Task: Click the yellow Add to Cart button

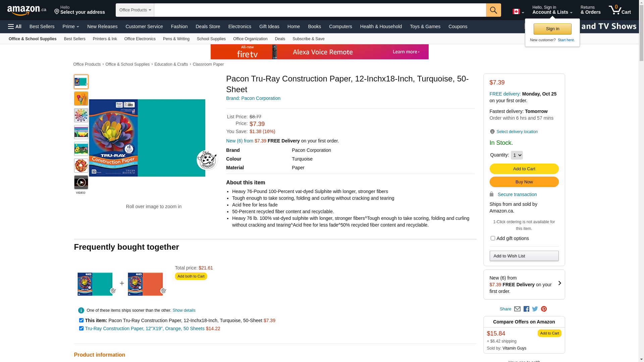Action: pyautogui.click(x=524, y=169)
